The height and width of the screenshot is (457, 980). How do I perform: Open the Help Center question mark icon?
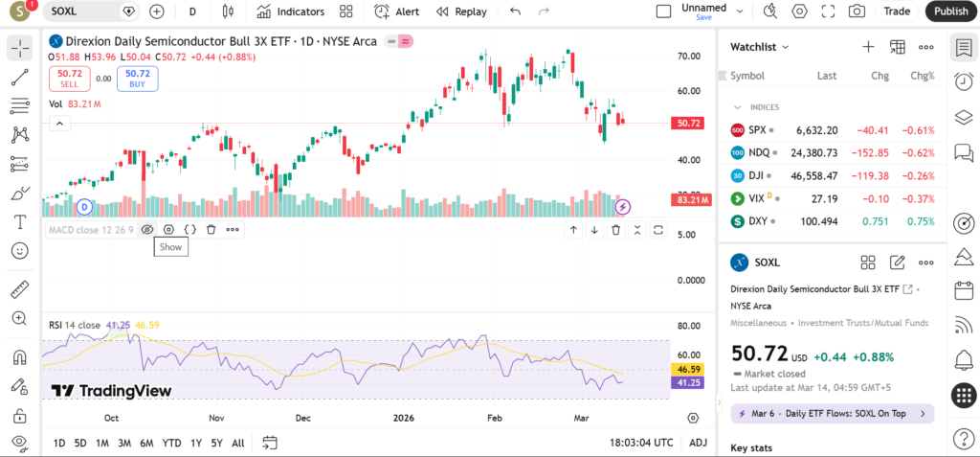[x=964, y=438]
